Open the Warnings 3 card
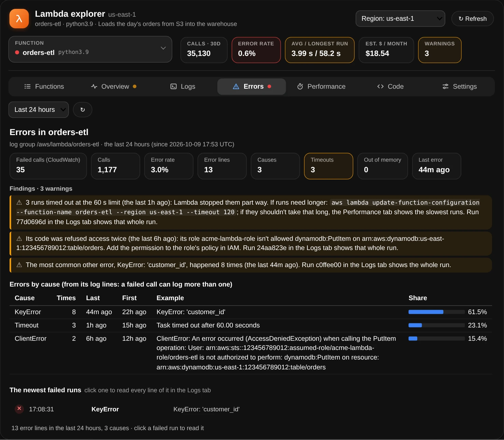The image size is (504, 440). (440, 50)
